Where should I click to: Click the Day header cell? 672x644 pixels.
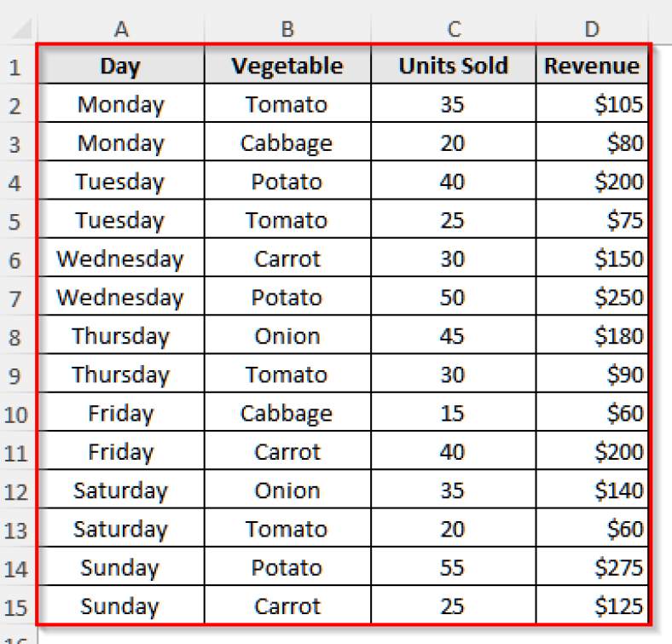(121, 64)
